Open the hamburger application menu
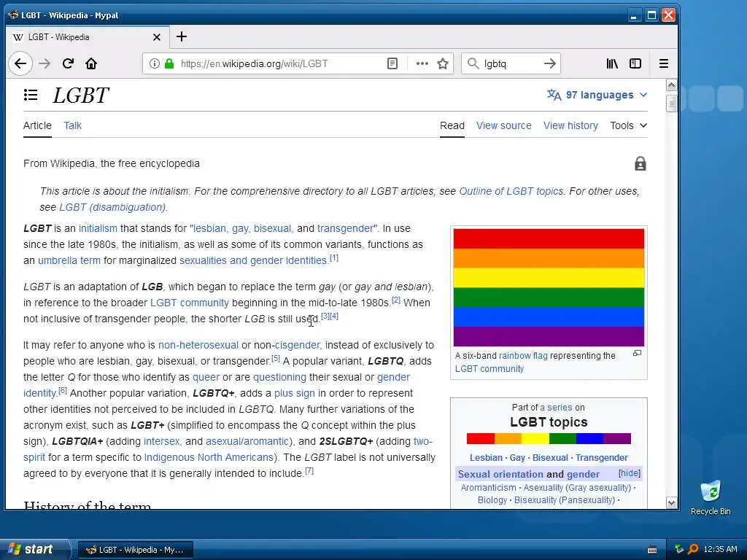Screen dimensions: 747x560 pos(664,63)
